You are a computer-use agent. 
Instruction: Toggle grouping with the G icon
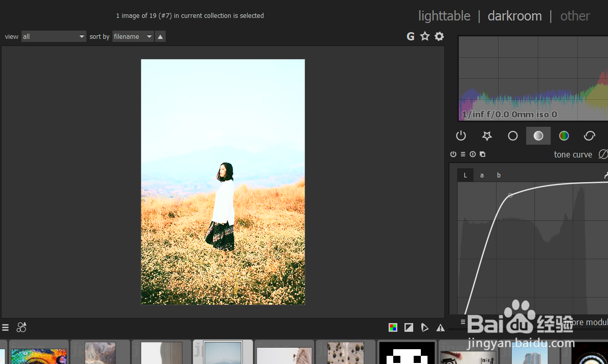411,36
